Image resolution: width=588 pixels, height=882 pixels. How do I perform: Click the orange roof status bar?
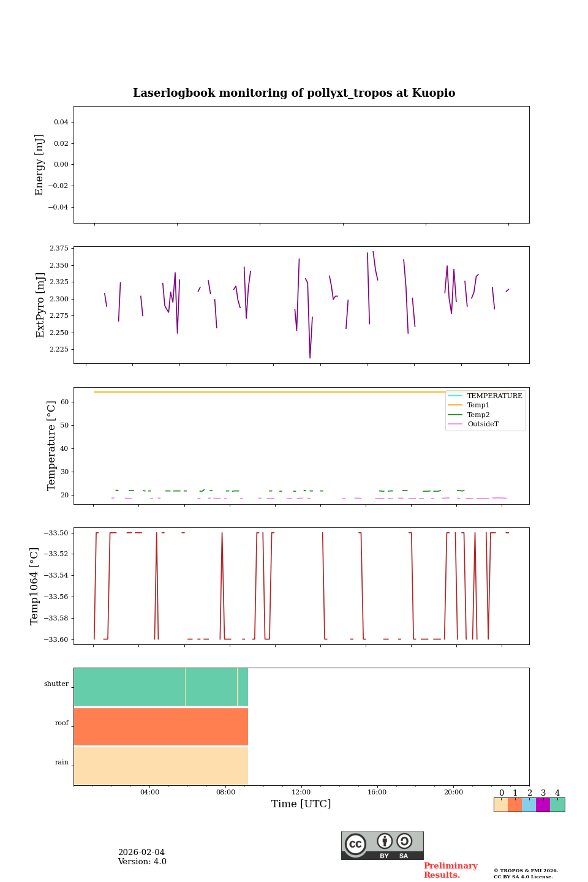click(160, 726)
